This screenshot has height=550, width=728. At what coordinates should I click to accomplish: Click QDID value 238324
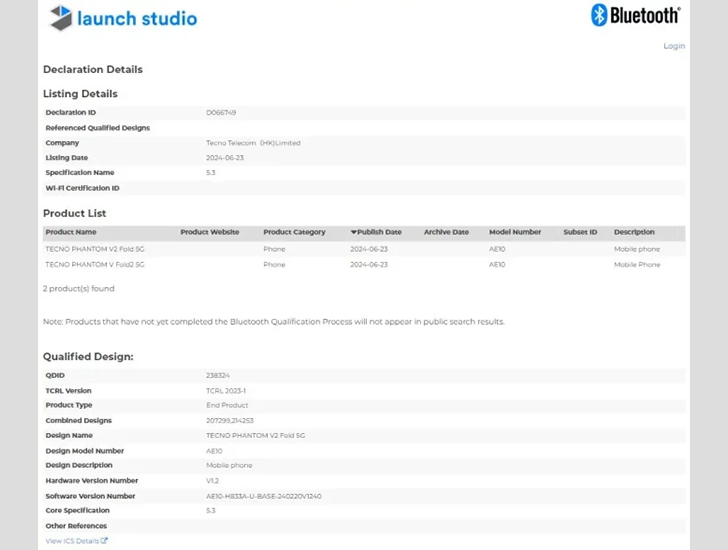point(218,375)
